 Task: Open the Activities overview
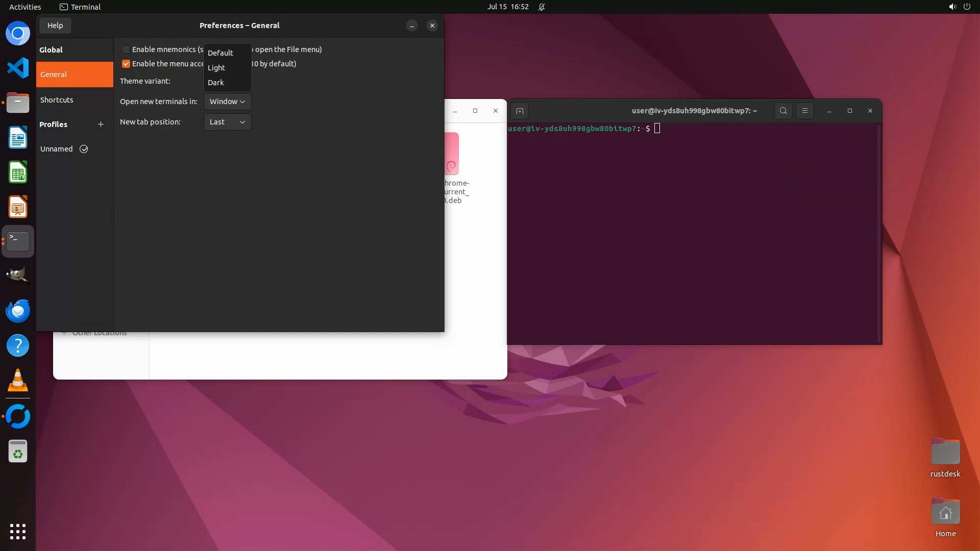[x=25, y=7]
